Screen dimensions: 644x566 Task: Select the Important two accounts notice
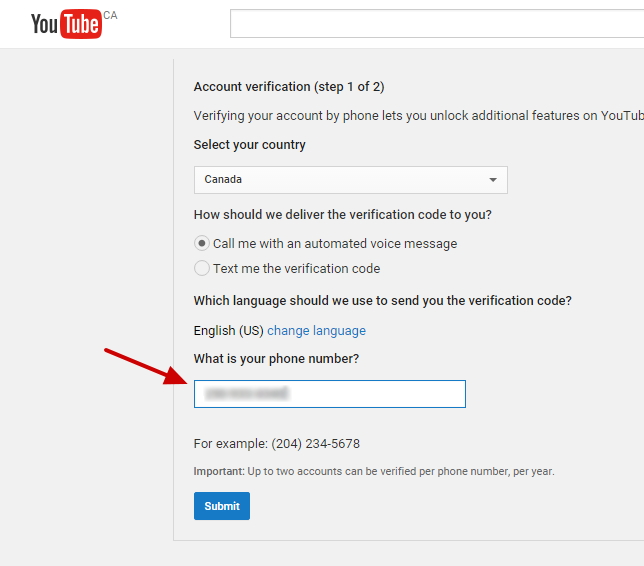[x=374, y=472]
